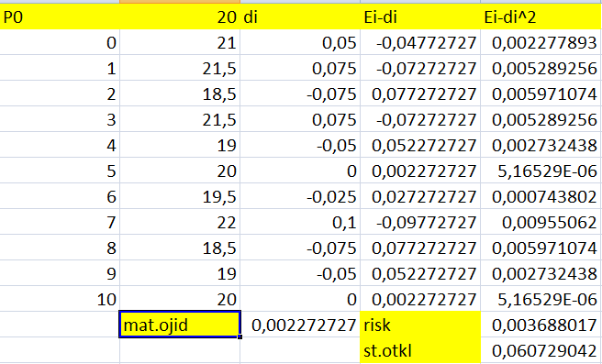
Task: Select the st.otkl value 0,060729042
Action: tap(541, 350)
